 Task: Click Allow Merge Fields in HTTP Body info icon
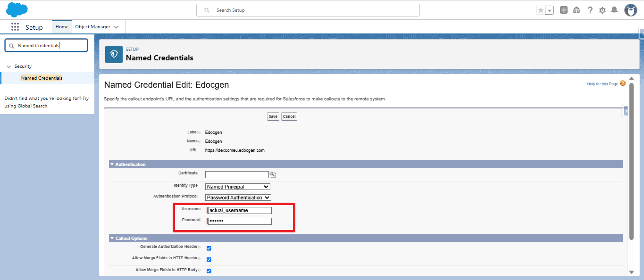point(200,270)
